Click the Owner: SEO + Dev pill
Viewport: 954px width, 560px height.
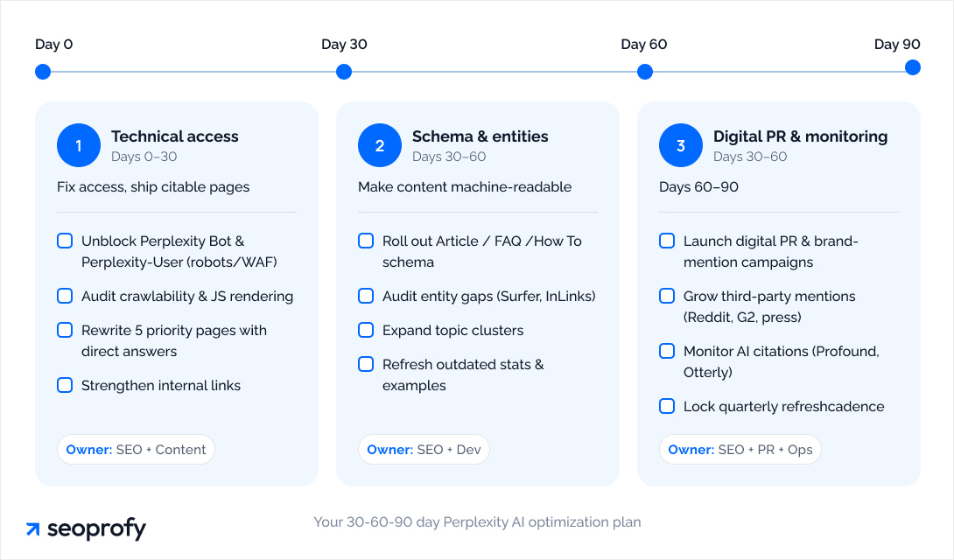point(424,450)
